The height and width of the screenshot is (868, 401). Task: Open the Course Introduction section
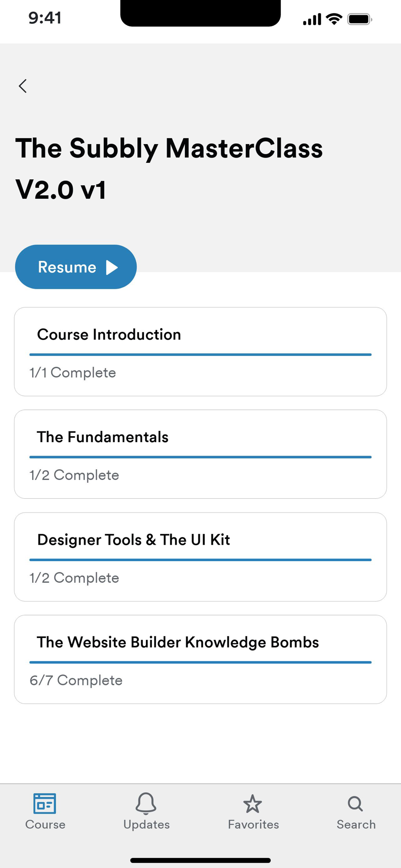click(109, 335)
